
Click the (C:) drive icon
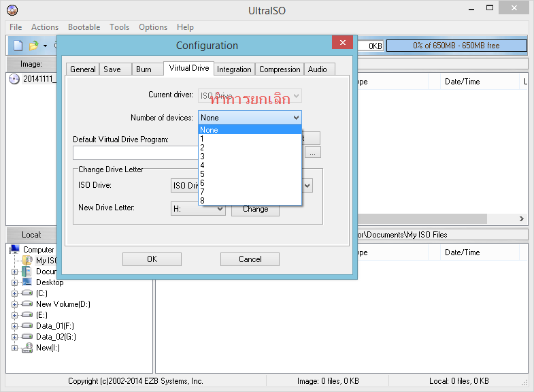coord(27,293)
